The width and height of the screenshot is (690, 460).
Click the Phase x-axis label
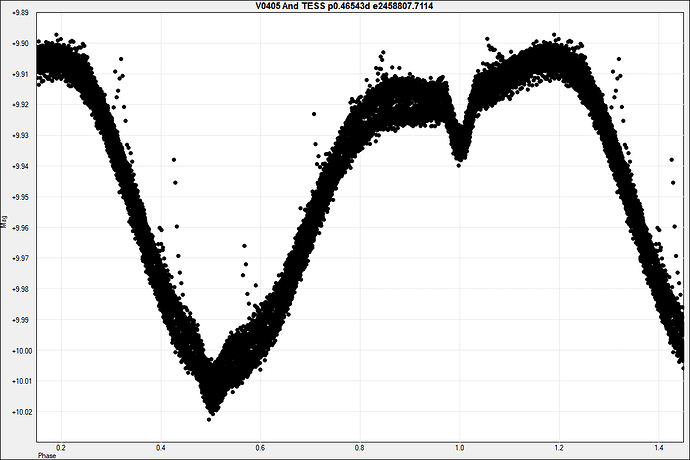(x=47, y=456)
